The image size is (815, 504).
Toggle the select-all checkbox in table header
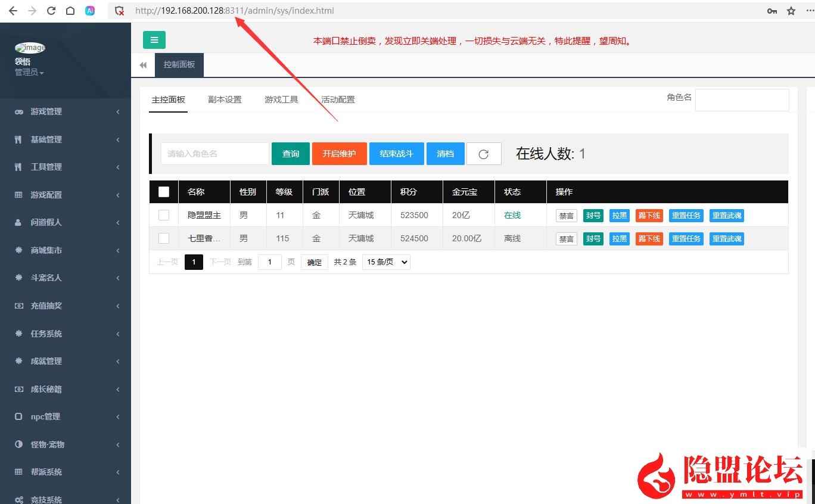click(x=164, y=192)
